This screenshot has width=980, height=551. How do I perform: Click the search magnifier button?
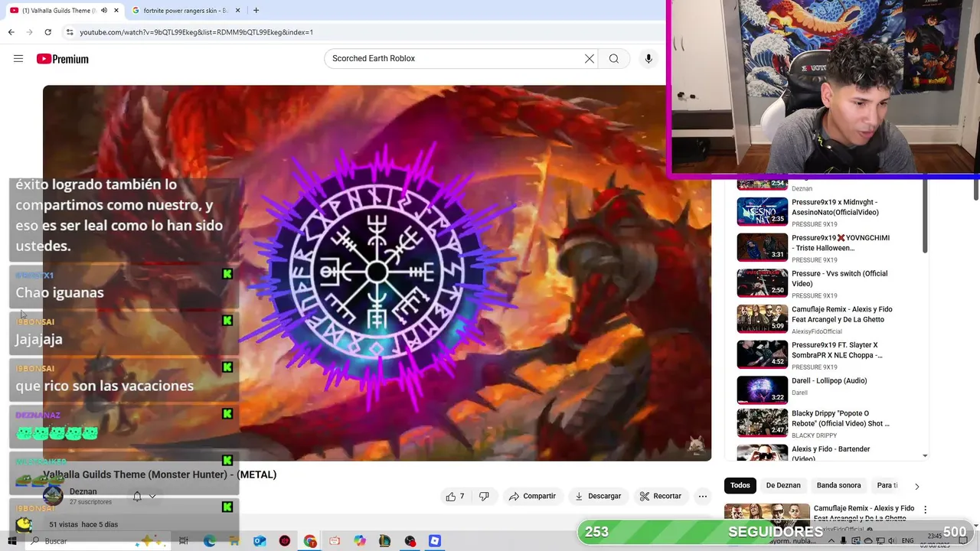coord(614,59)
